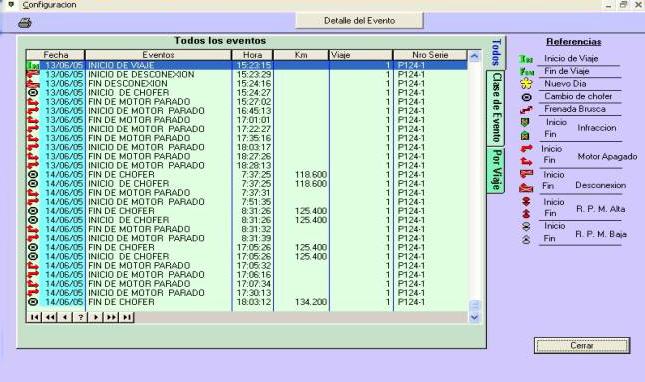Click the Hora column header
The height and width of the screenshot is (382, 645).
(253, 55)
